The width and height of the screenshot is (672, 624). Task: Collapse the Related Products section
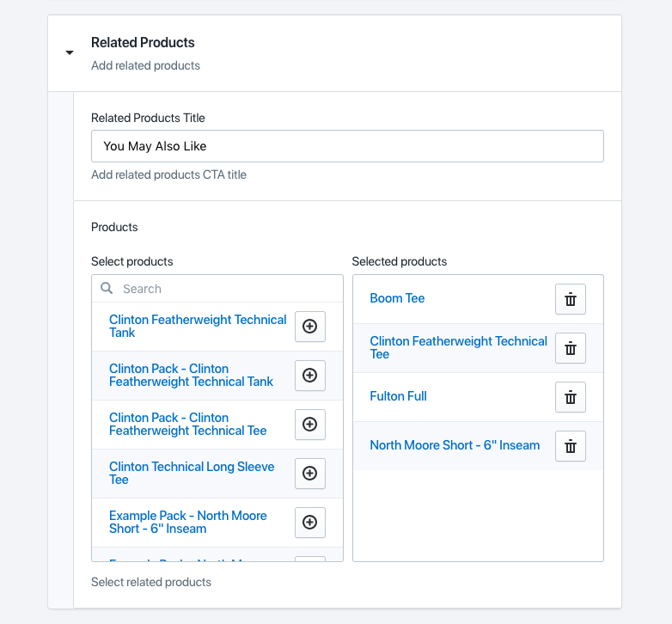70,53
